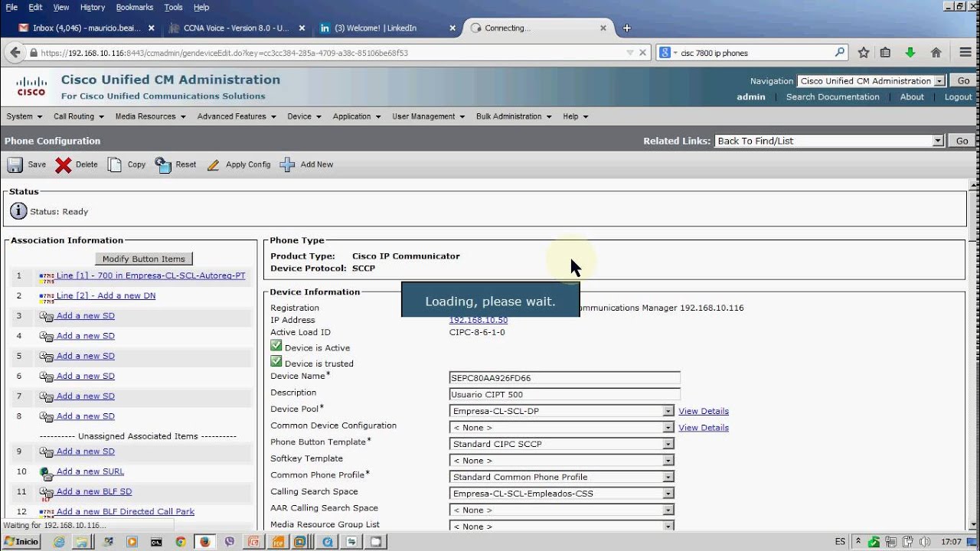Click the Device Name input field
Screen dimensions: 980x551
pyautogui.click(x=565, y=378)
